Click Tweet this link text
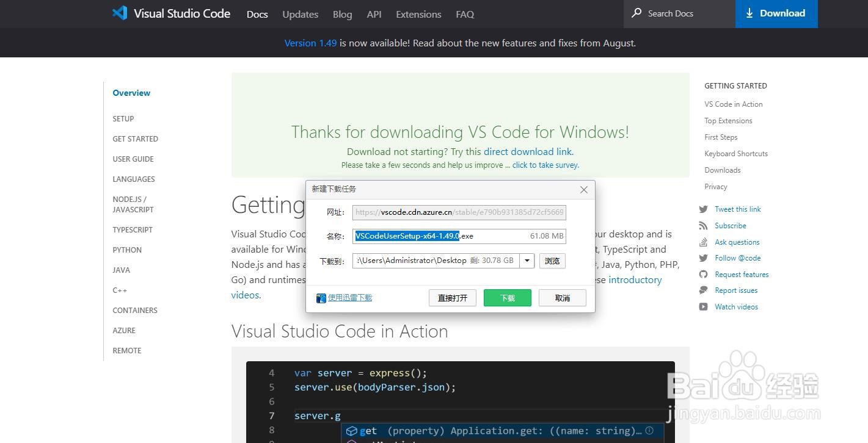Viewport: 868px width, 443px height. click(x=738, y=209)
